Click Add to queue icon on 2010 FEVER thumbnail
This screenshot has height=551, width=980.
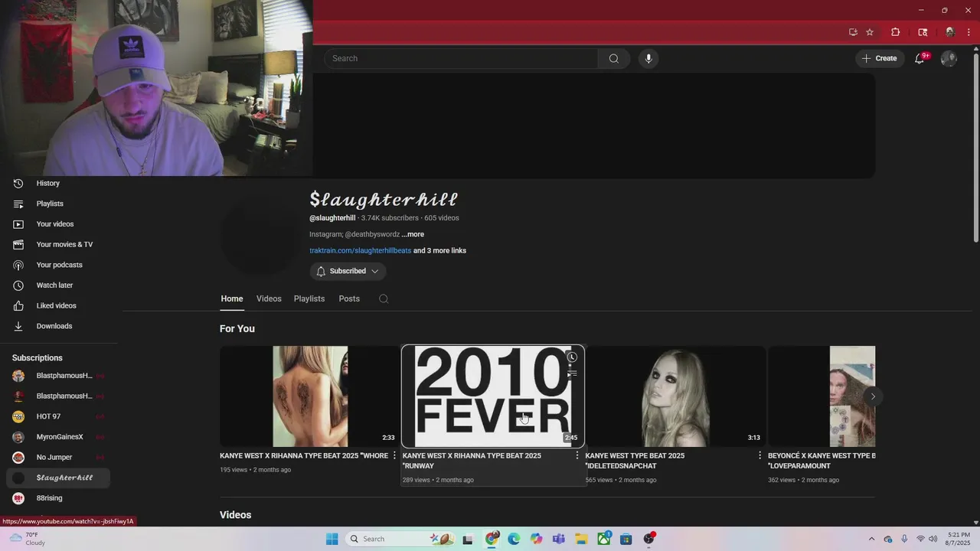tap(572, 373)
